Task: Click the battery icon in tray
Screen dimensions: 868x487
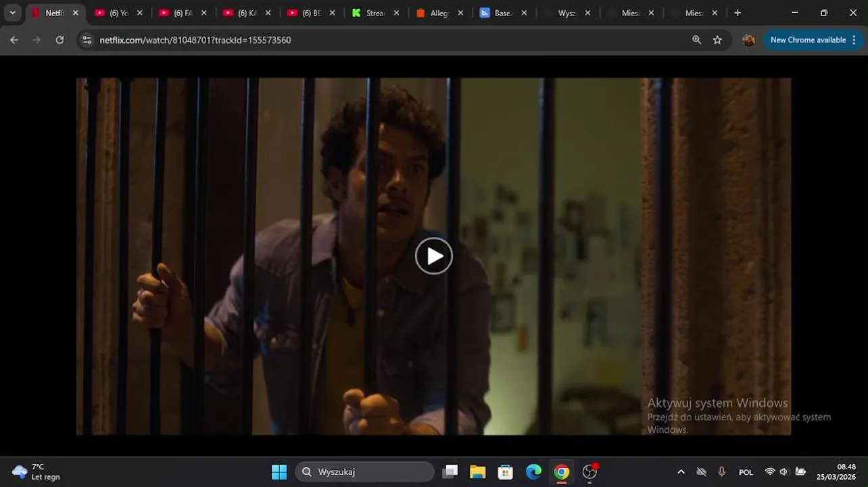Action: tap(800, 472)
